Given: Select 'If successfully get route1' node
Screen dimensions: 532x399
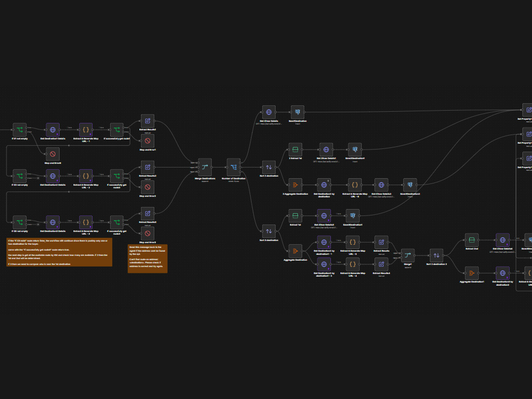Looking at the screenshot, I should tap(117, 130).
